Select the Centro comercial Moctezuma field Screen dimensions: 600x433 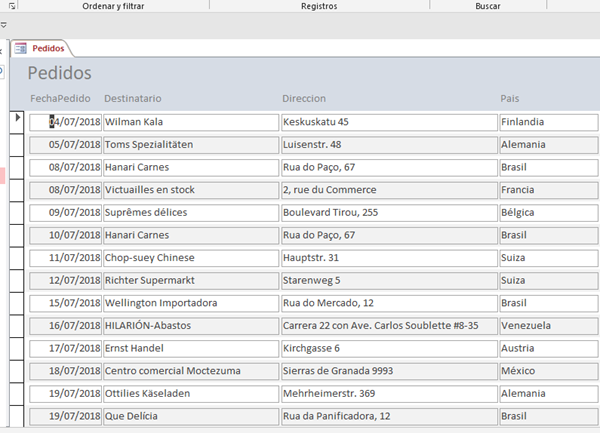tap(191, 371)
